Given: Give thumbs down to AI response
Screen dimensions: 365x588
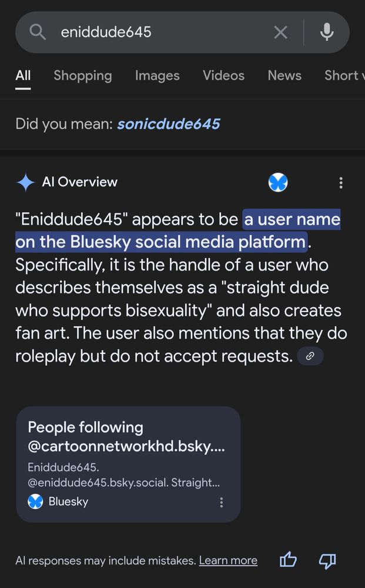Looking at the screenshot, I should (327, 560).
